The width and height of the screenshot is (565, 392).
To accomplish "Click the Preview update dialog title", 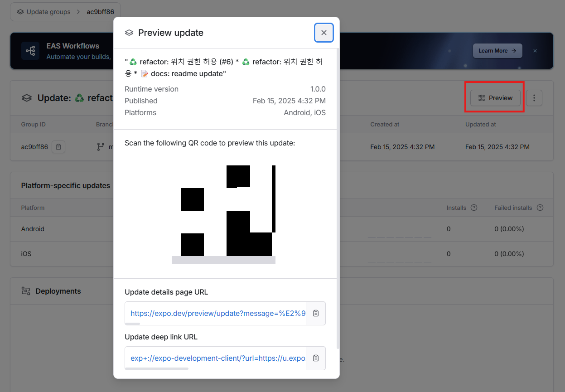I will [x=171, y=33].
